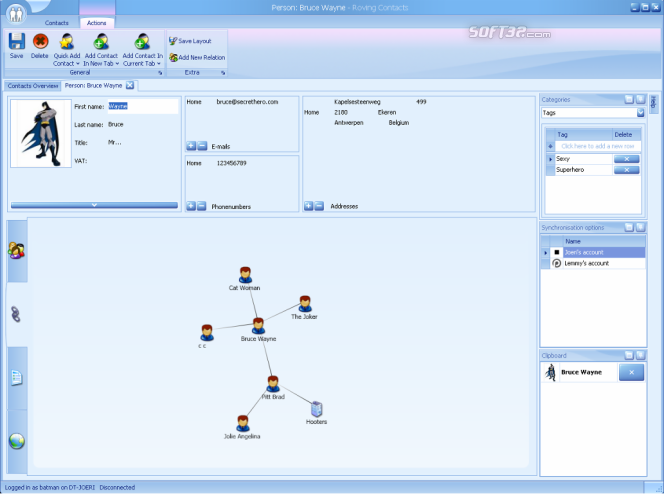Image resolution: width=664 pixels, height=494 pixels.
Task: Select the document notes sidebar icon
Action: 17,378
